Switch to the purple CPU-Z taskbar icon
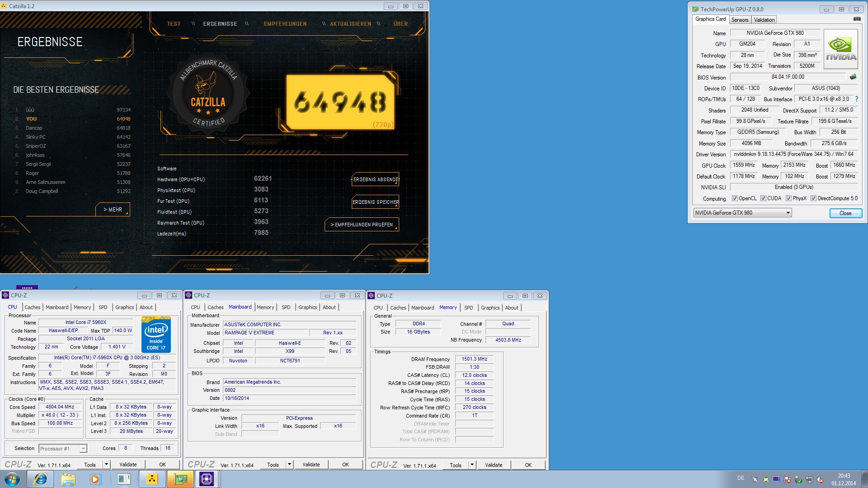This screenshot has height=488, width=868. tap(207, 479)
